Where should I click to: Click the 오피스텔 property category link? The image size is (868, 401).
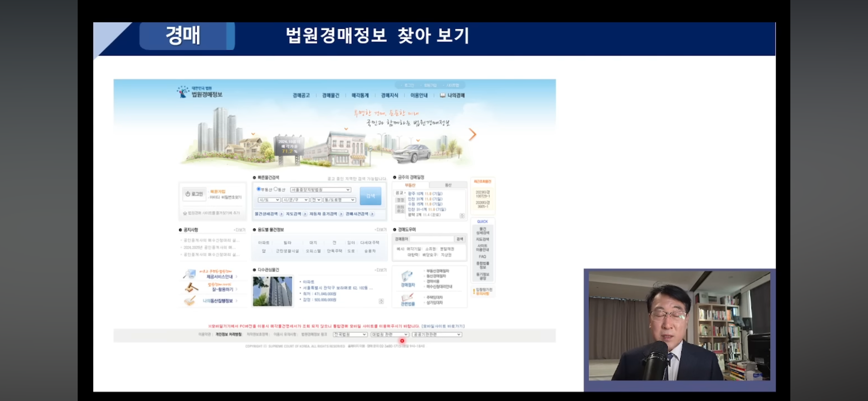coord(313,251)
